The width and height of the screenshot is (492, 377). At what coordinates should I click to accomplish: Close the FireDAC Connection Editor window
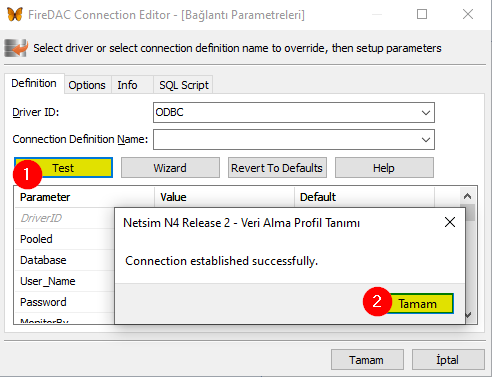tap(468, 14)
